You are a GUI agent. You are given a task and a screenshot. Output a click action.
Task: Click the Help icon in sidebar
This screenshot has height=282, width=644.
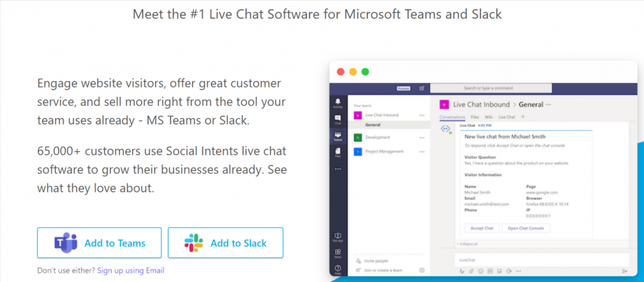[x=338, y=269]
